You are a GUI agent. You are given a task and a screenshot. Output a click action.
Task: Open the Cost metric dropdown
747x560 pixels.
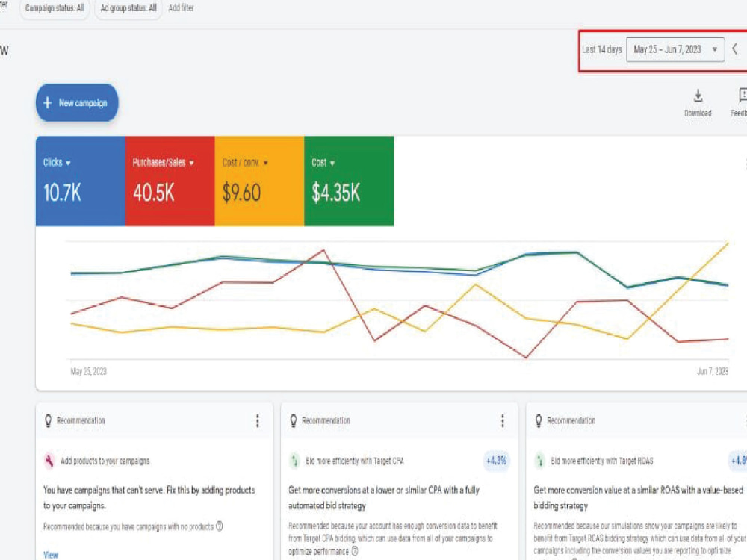(323, 162)
